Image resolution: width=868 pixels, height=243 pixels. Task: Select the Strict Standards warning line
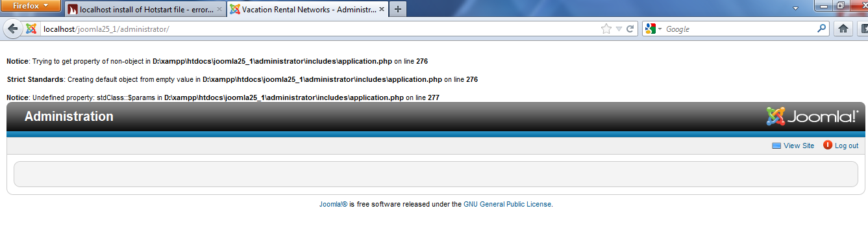tap(242, 79)
